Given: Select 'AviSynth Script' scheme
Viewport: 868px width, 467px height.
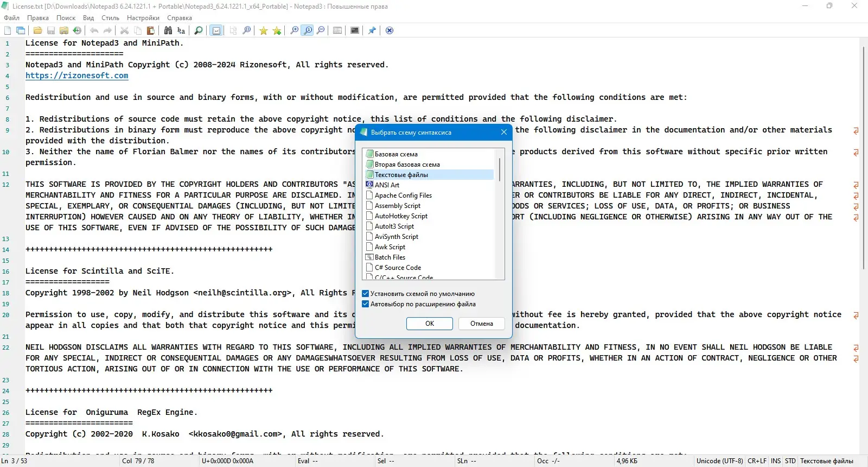Looking at the screenshot, I should [430, 237].
